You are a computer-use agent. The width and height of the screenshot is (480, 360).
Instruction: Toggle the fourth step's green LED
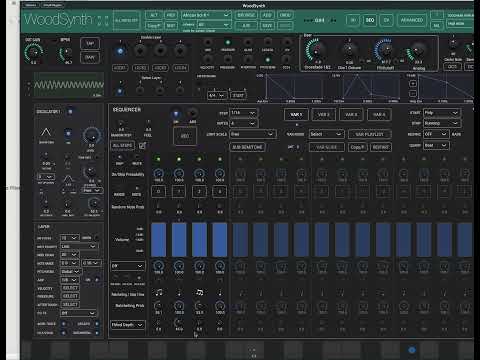220,159
